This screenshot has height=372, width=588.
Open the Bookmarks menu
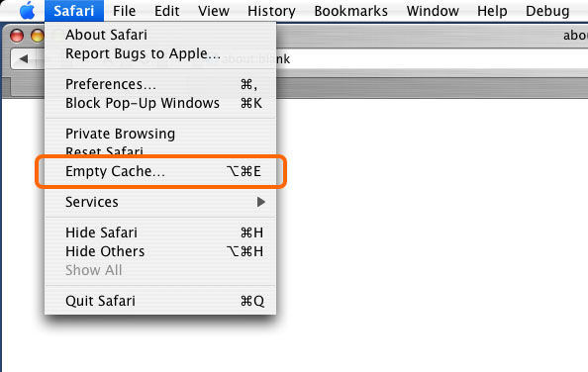click(x=351, y=11)
